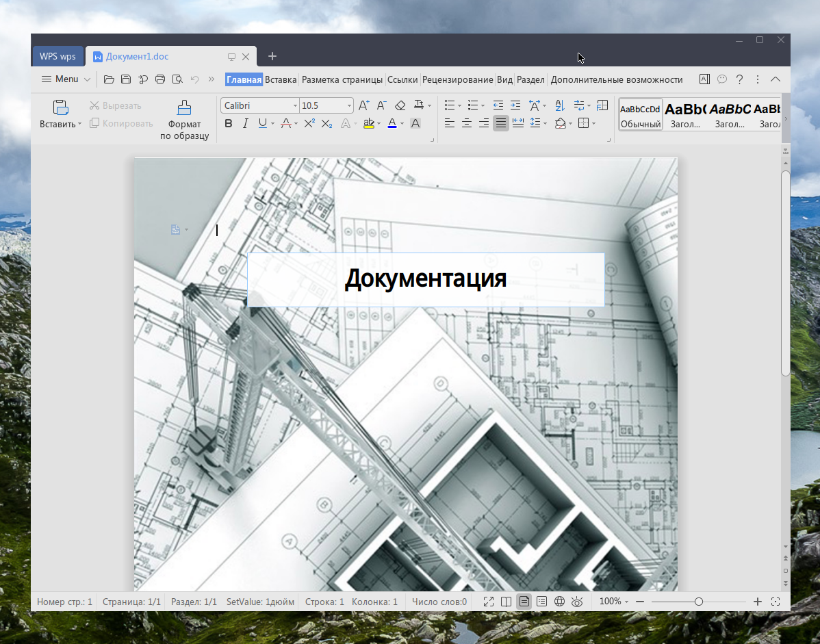This screenshot has height=644, width=820.
Task: Switch to the Разметка страницы tab
Action: pyautogui.click(x=342, y=79)
